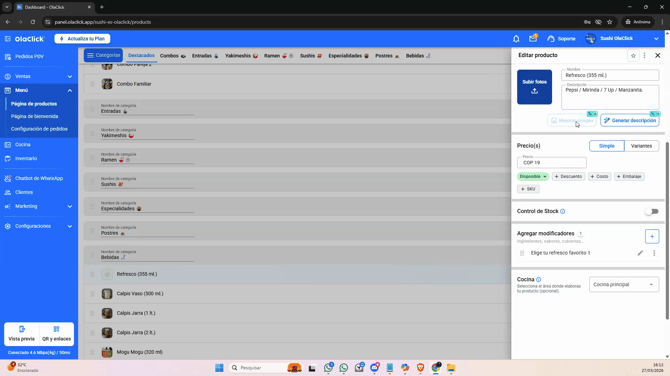The height and width of the screenshot is (376, 670).
Task: Click the Cocina info icon
Action: click(x=538, y=279)
